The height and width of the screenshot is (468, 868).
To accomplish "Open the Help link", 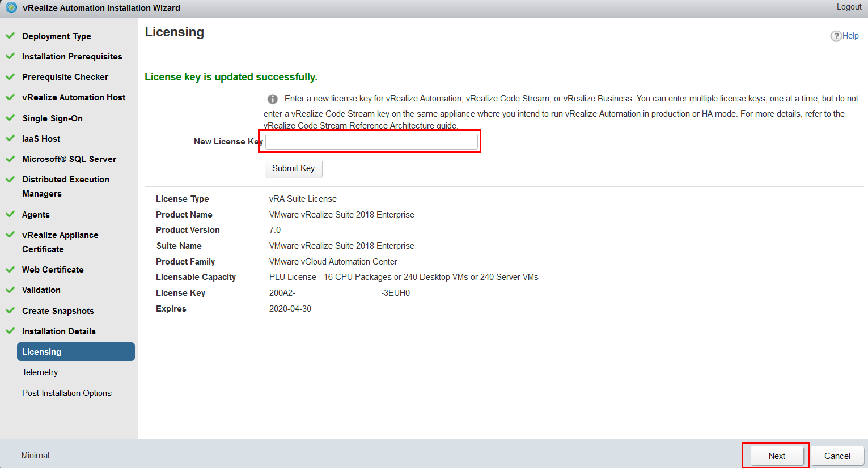I will coord(850,36).
